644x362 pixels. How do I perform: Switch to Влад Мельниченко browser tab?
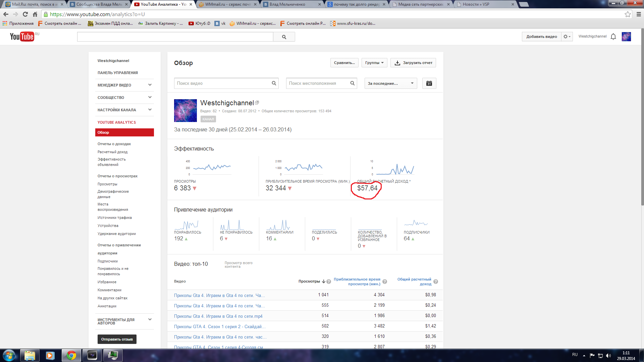point(292,4)
